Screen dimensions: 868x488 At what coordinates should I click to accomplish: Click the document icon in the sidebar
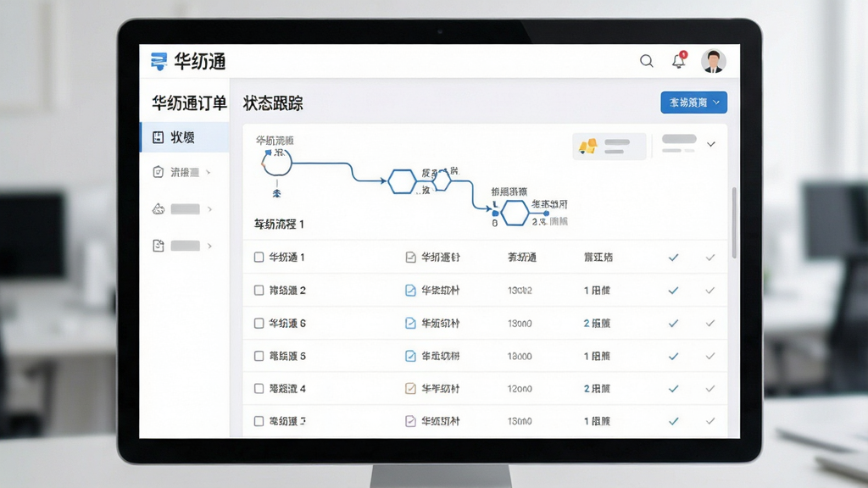pos(159,246)
